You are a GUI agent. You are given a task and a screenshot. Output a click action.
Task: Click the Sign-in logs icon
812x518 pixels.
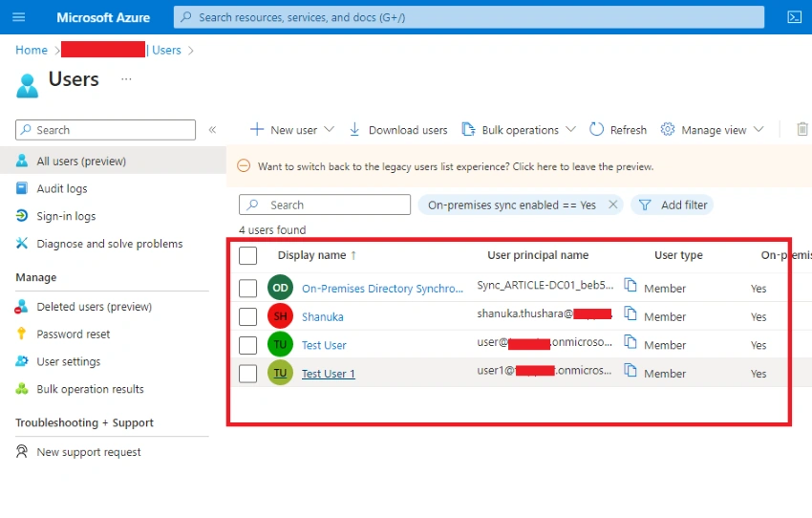(22, 215)
